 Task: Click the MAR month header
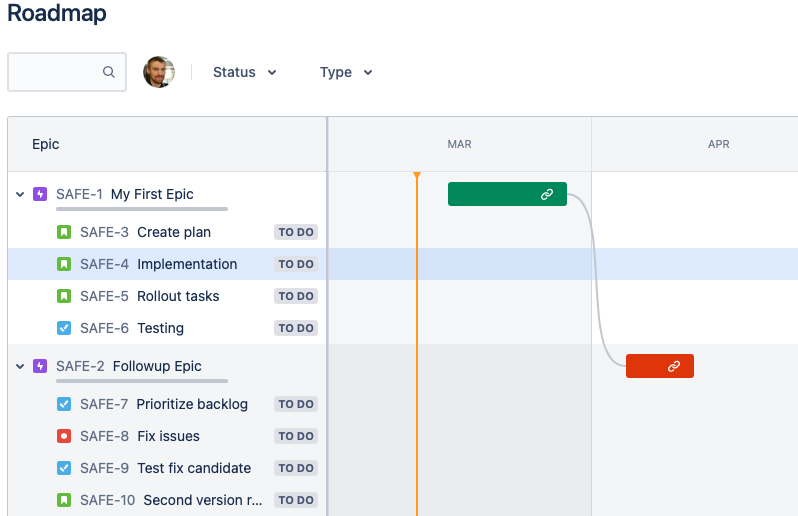click(460, 144)
